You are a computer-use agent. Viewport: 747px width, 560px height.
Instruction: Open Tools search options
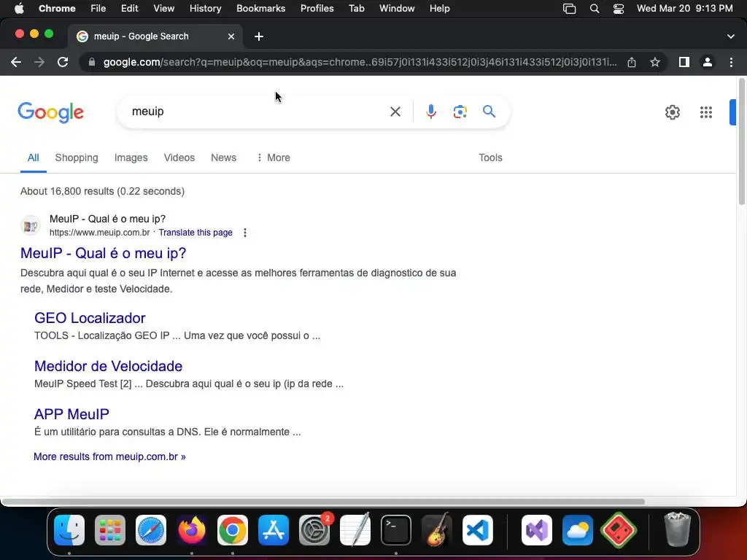[490, 157]
